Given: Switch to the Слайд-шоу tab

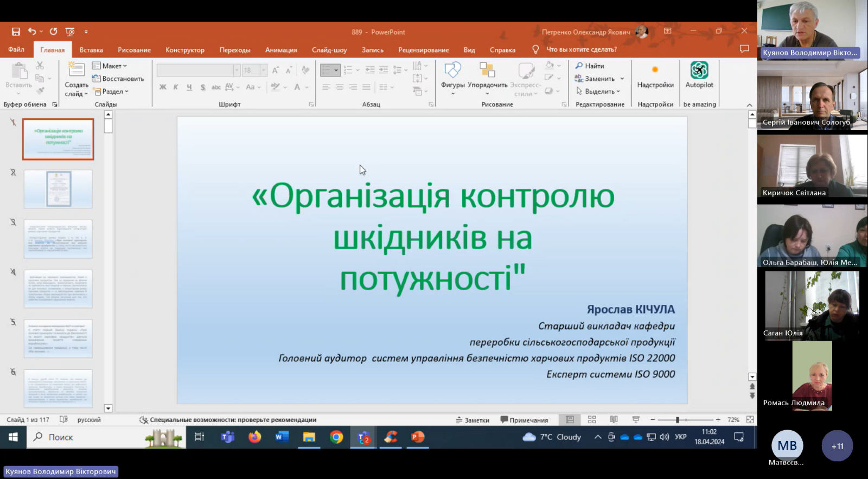Looking at the screenshot, I should (329, 50).
